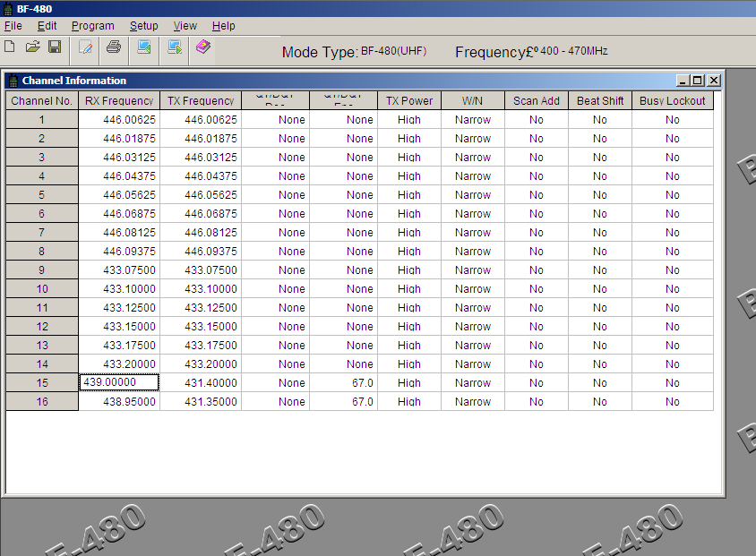Click TX frequency 431.35000 in channel 16
The height and width of the screenshot is (556, 756).
(x=201, y=401)
